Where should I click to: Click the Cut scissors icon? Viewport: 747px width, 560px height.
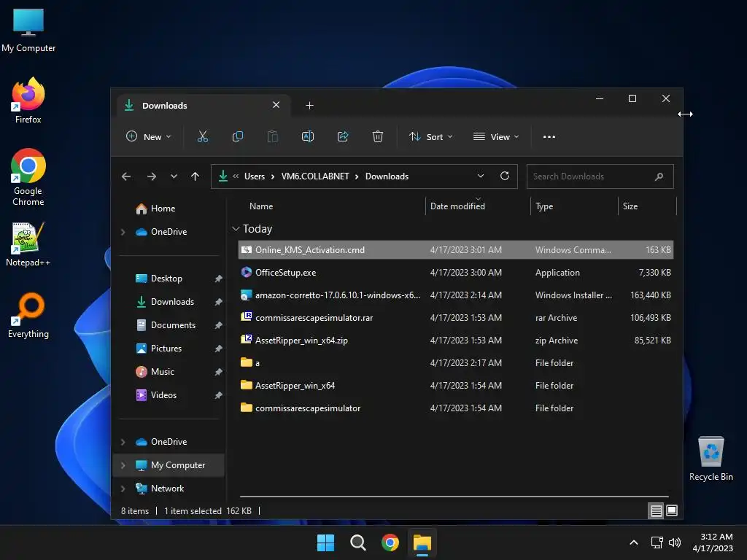(203, 136)
